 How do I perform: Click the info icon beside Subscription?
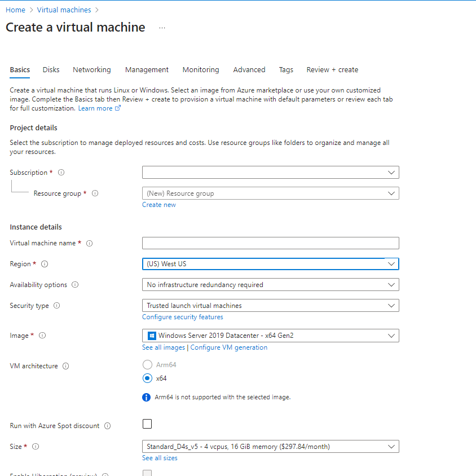60,173
